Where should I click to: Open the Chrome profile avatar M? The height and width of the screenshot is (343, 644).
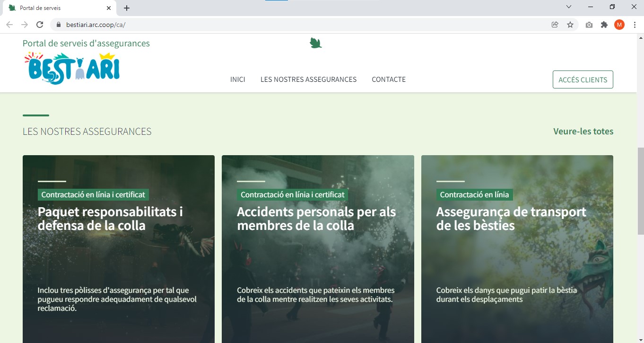[x=619, y=25]
